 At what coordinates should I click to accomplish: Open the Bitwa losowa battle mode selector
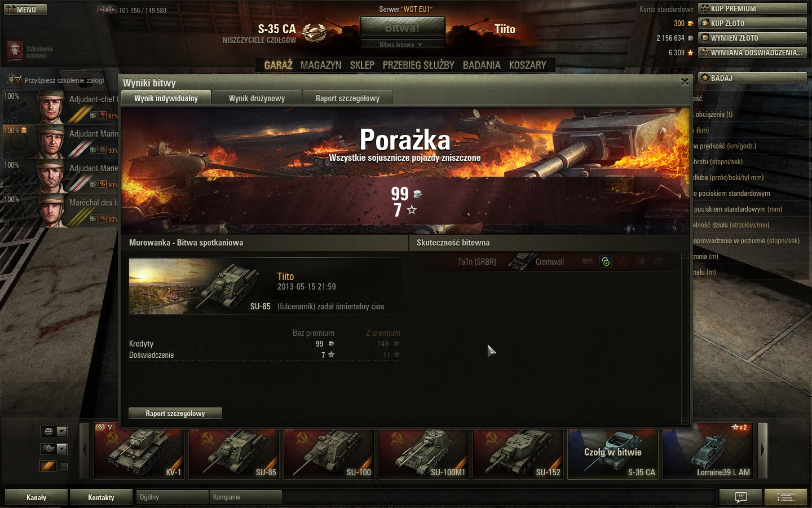click(403, 45)
